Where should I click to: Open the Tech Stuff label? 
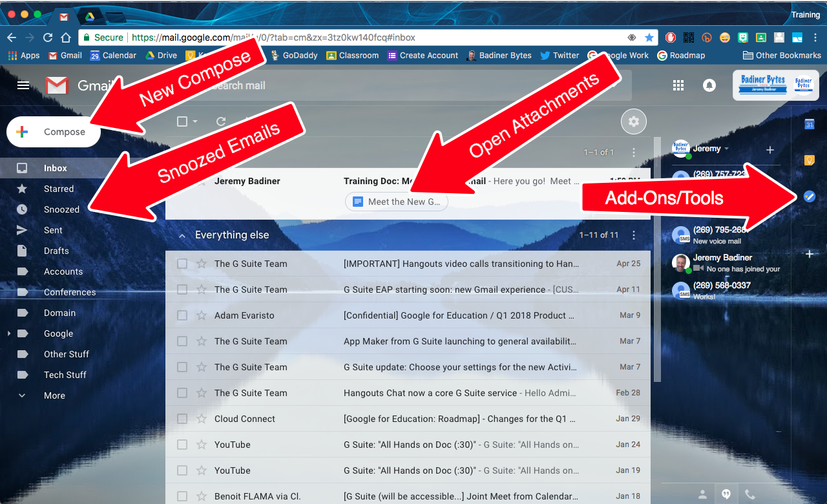(65, 375)
